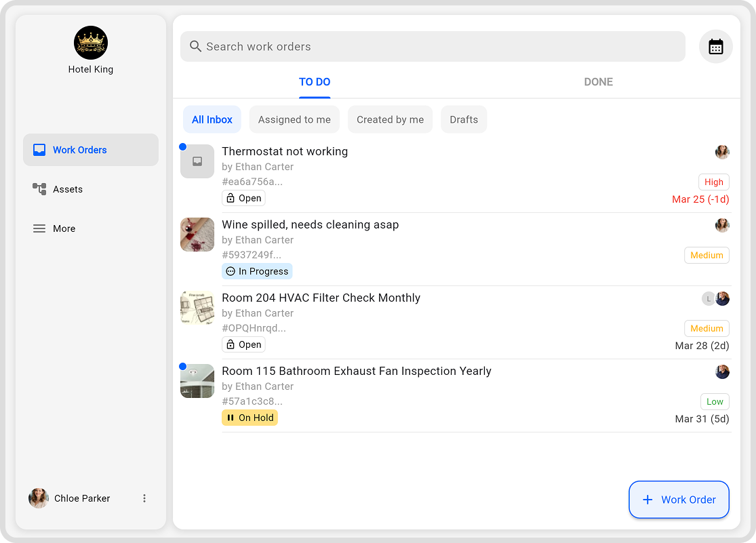Open Assets via the hierarchy icon
Screen dimensions: 756x543
[x=39, y=189]
